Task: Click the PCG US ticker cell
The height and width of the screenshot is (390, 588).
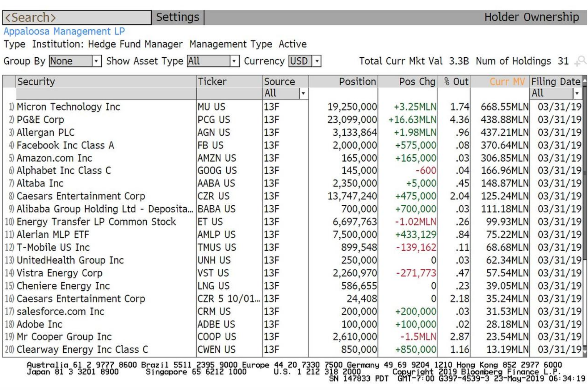Action: click(x=214, y=120)
